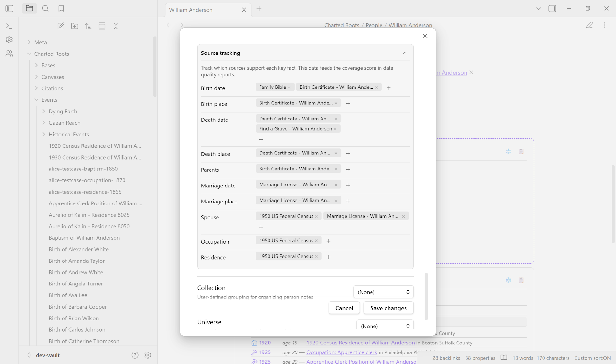
Task: Collapse the Events folder
Action: (x=36, y=100)
